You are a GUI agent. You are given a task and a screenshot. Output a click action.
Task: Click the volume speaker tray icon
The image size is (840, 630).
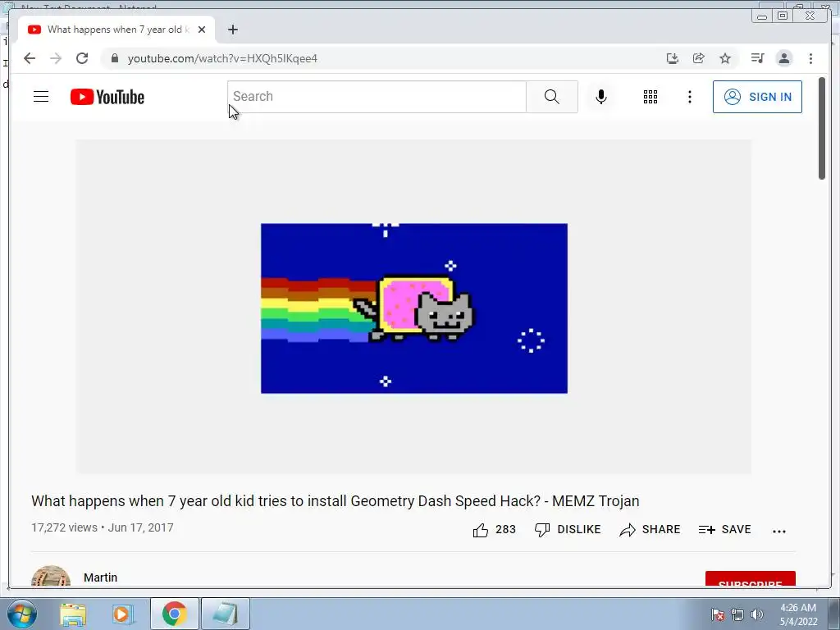tap(757, 614)
